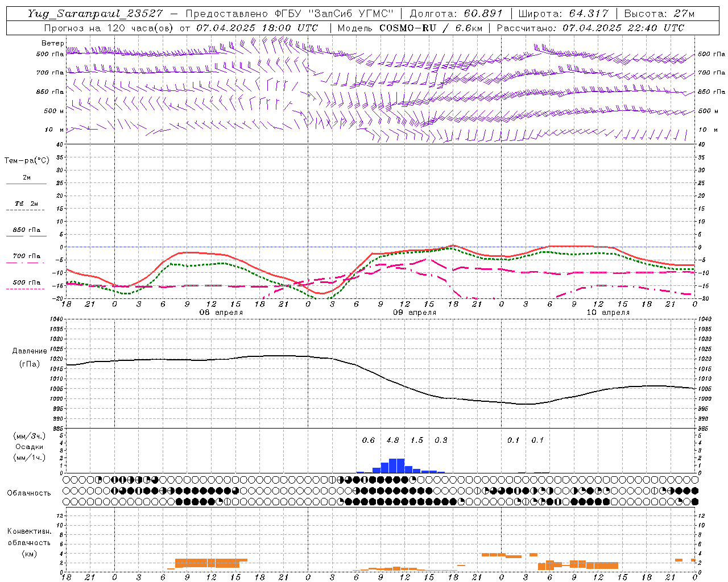Click the 0.3 precipitation total value
The image size is (728, 582).
[441, 440]
